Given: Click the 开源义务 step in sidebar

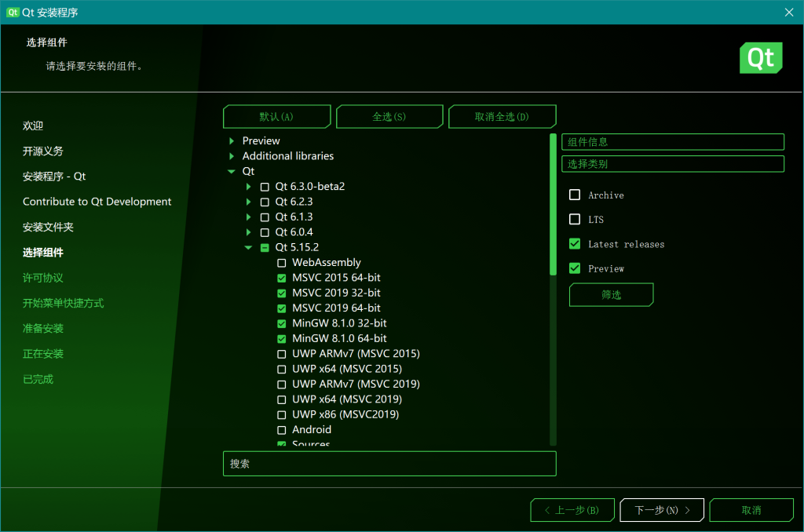Looking at the screenshot, I should point(43,151).
